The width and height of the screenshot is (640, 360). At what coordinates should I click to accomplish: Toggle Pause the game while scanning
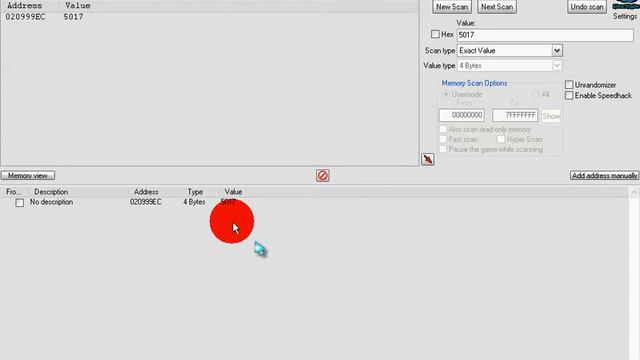point(443,149)
